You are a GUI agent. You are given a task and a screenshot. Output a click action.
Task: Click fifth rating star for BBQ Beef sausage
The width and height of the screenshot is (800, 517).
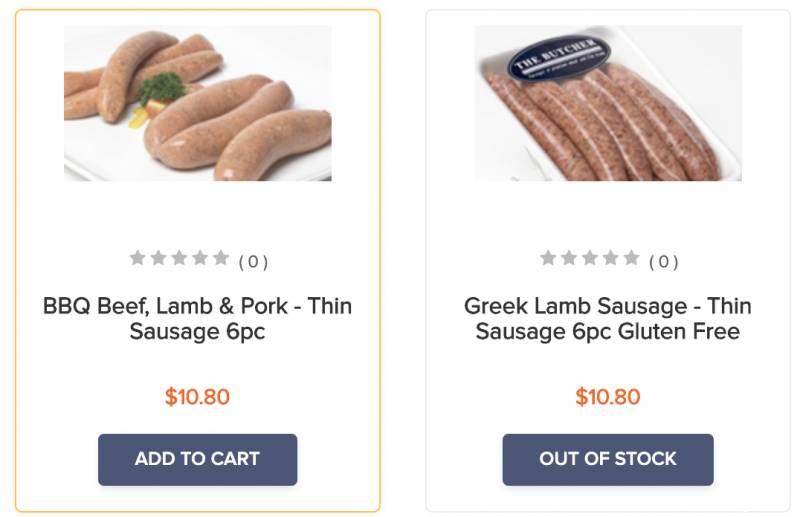pos(221,259)
